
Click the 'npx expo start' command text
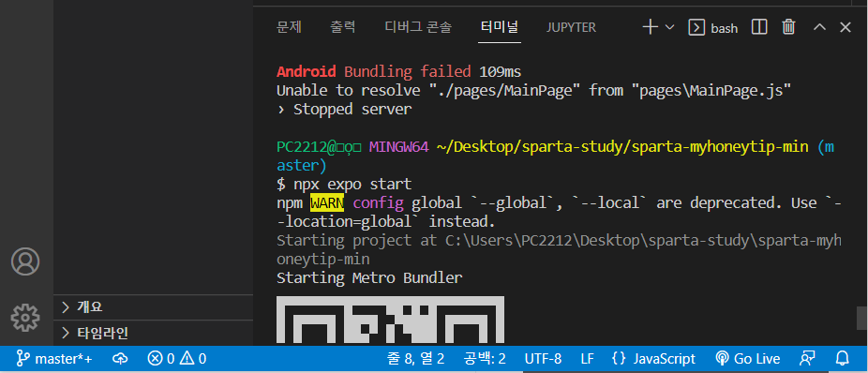[352, 184]
